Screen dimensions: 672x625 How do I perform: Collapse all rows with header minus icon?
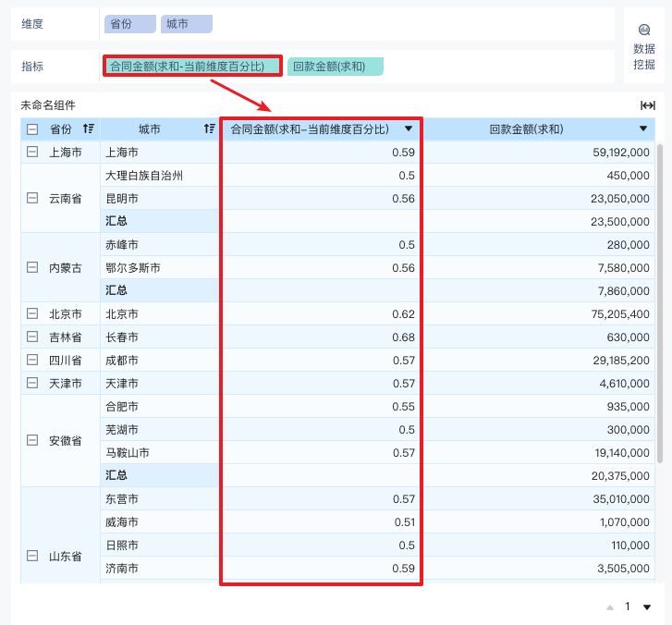pyautogui.click(x=32, y=129)
